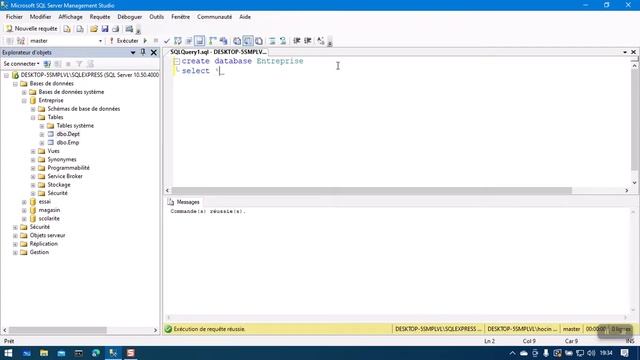Screen dimensions: 640x360
Task: Toggle Include Actual Execution Plan
Action: coord(213,41)
